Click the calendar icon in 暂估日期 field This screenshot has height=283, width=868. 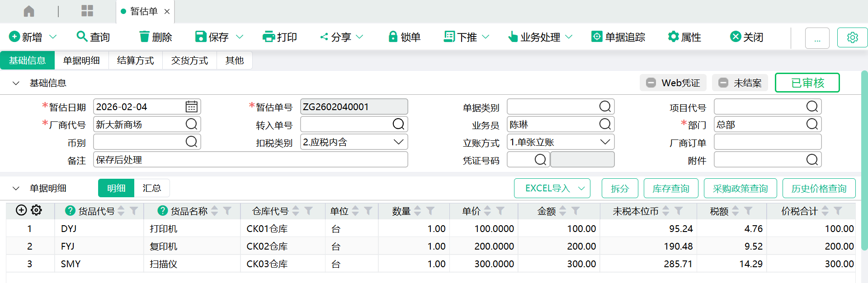click(x=191, y=107)
